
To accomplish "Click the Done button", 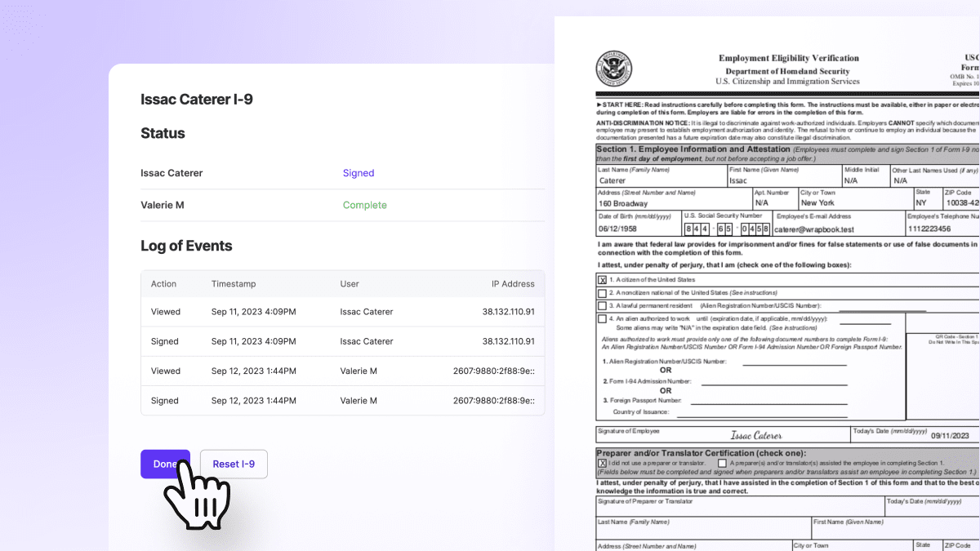I will 165,464.
